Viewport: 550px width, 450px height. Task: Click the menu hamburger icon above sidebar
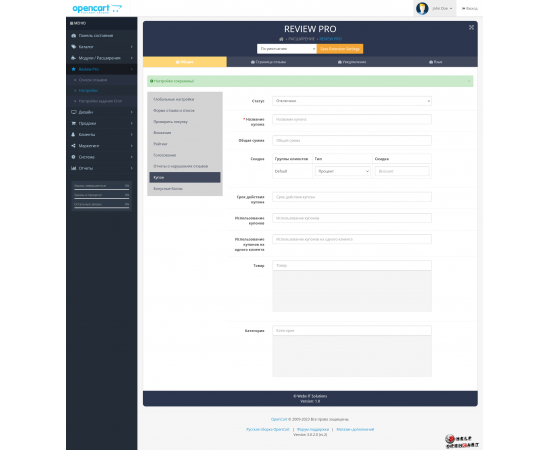click(x=71, y=23)
